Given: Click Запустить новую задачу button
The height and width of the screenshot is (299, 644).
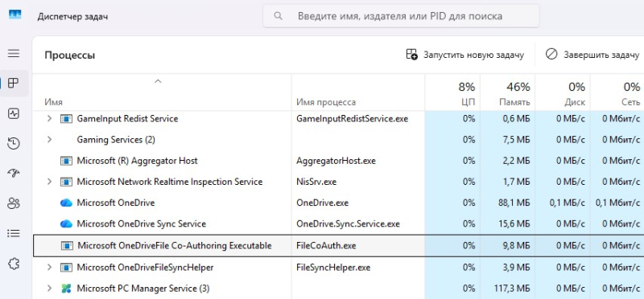Looking at the screenshot, I should 464,55.
